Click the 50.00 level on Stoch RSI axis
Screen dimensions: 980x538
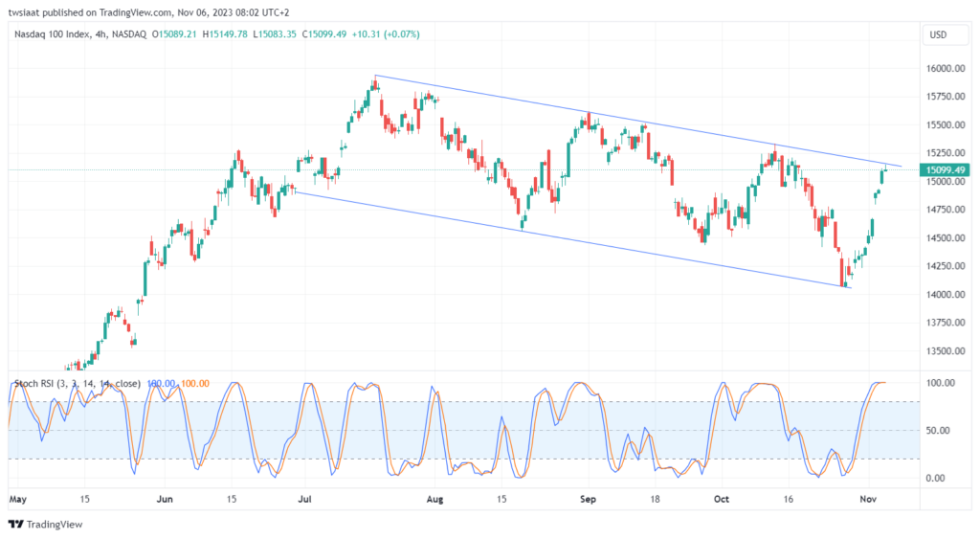(x=938, y=431)
